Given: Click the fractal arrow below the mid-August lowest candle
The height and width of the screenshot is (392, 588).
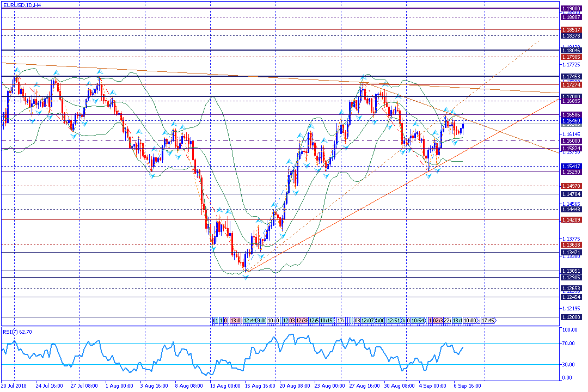Looking at the screenshot, I should [246, 277].
